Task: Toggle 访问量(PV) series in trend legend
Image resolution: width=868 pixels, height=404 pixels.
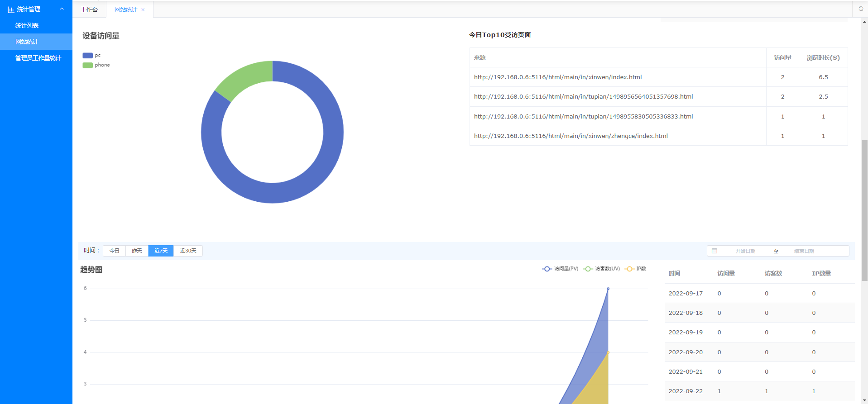Action: pos(547,269)
